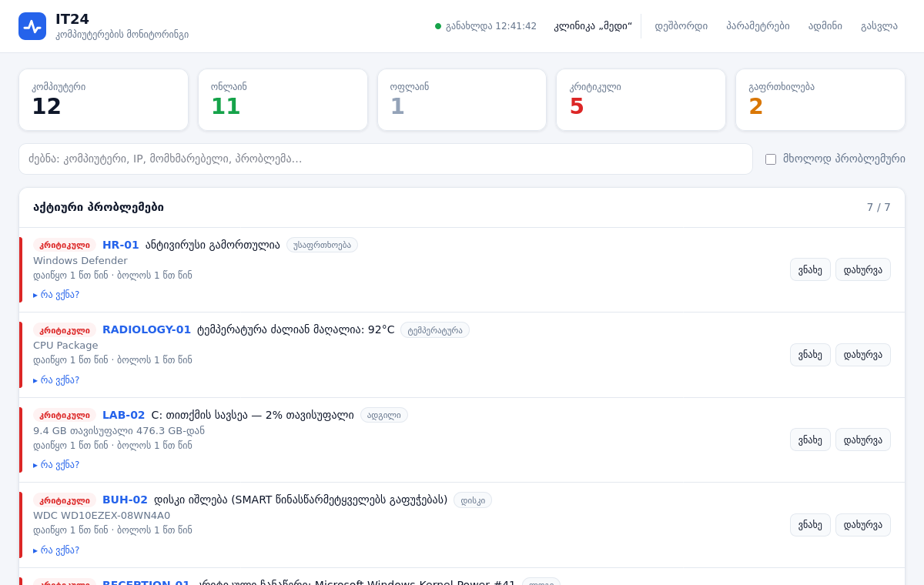The image size is (924, 585).
Task: Click the ტემპერატურა tag on RADIOLOGY-01
Action: pos(435,330)
